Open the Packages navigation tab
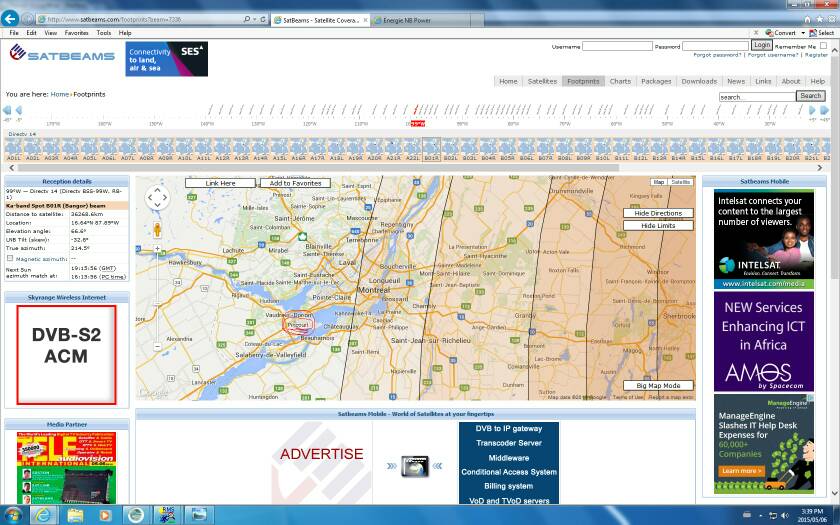 pyautogui.click(x=656, y=81)
